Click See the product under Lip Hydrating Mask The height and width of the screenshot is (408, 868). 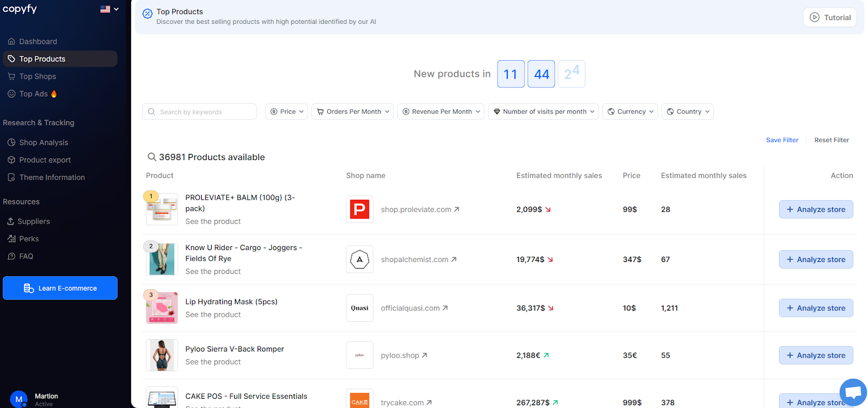(213, 315)
